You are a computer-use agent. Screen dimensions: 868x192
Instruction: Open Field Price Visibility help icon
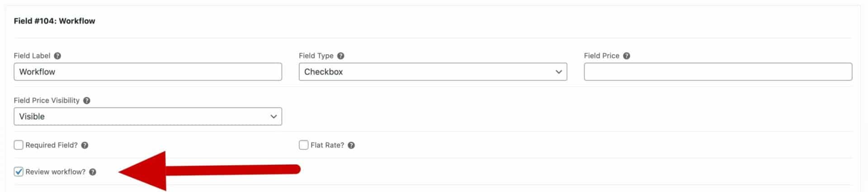click(87, 101)
